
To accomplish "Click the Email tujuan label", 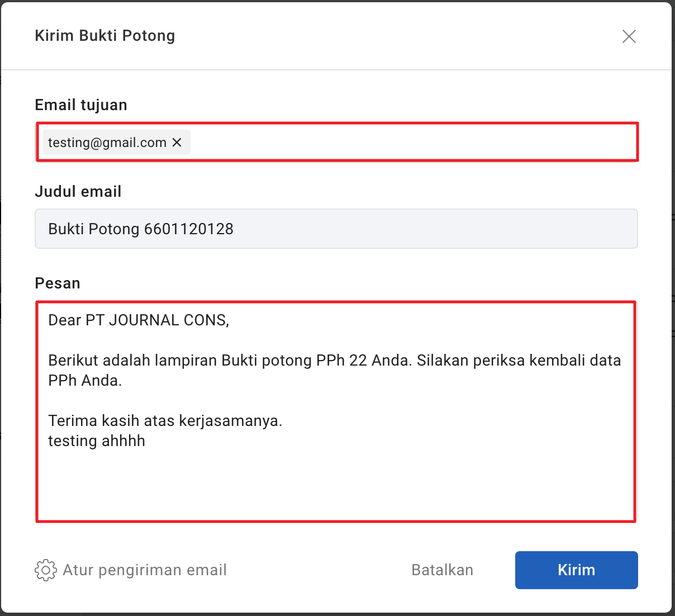I will pos(81,105).
